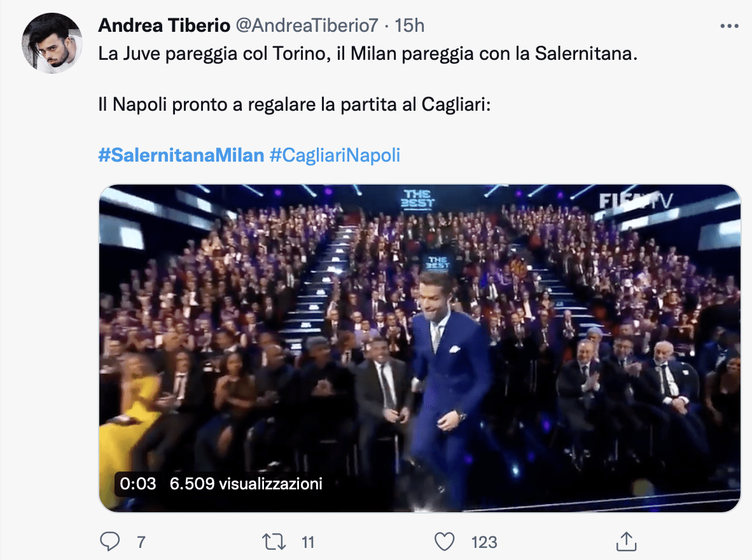Open Andrea Tiberio's profile picture

[52, 43]
